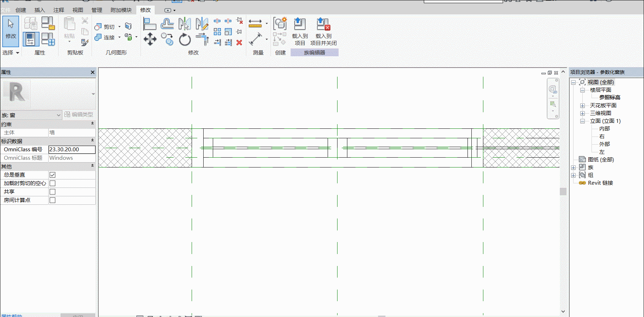Tick the 房间计算点 checkbox
644x317 pixels.
pyautogui.click(x=52, y=200)
